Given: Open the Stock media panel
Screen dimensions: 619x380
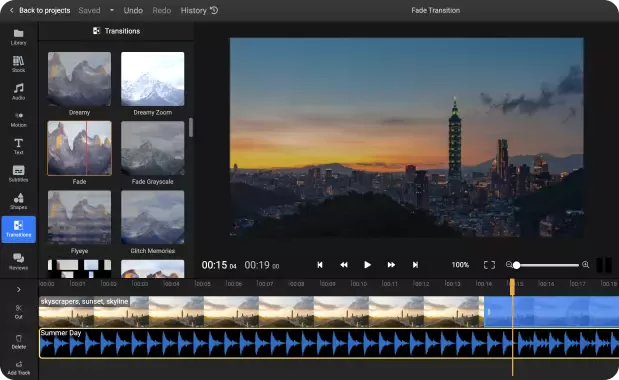Looking at the screenshot, I should pos(19,64).
